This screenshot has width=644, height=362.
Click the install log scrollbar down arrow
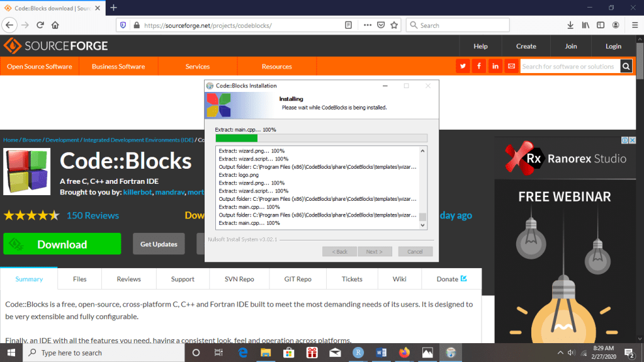pyautogui.click(x=423, y=225)
